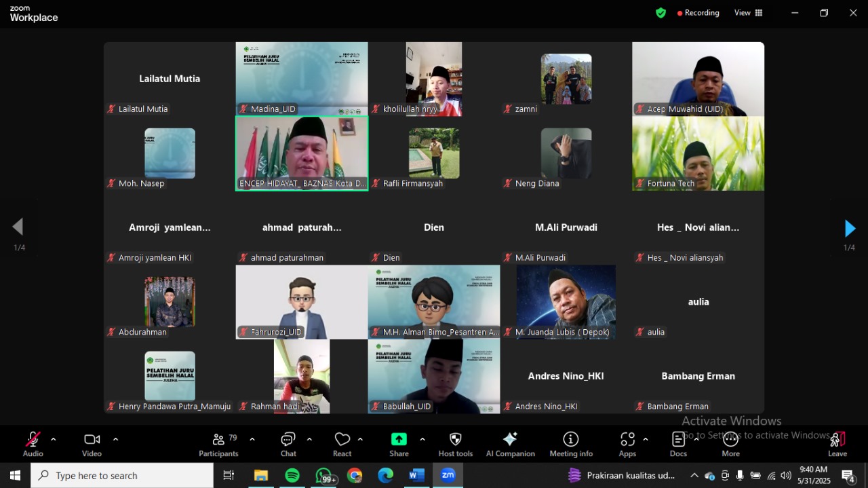This screenshot has height=488, width=868.
Task: Click the taskbar search box
Action: tap(122, 475)
